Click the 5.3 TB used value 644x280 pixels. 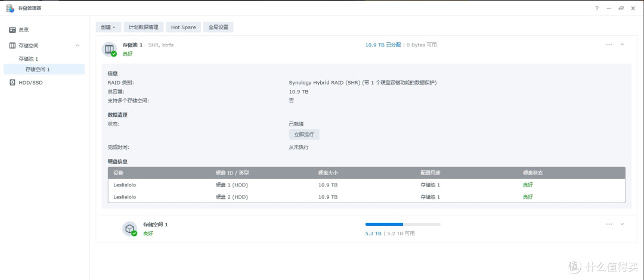coord(373,234)
